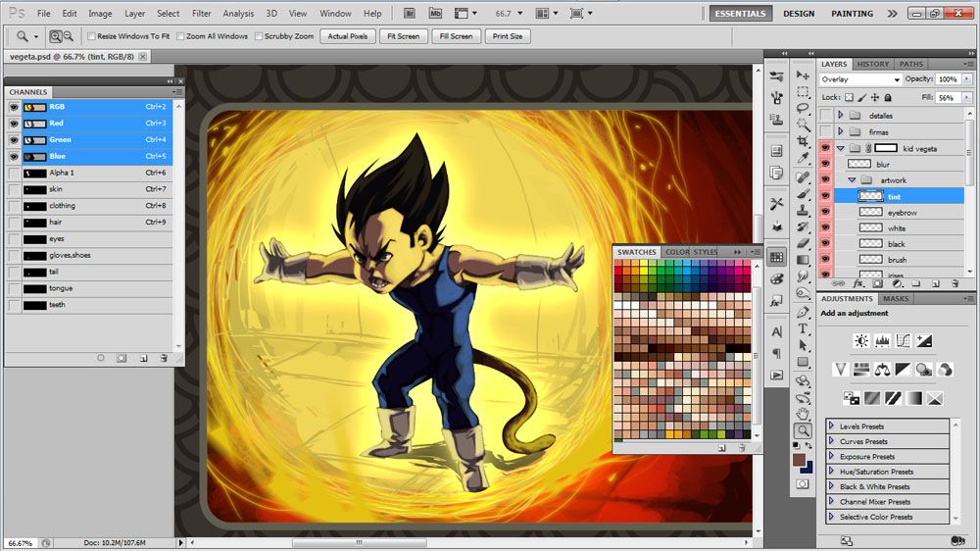The height and width of the screenshot is (551, 980).
Task: Open the Layer menu
Action: (x=134, y=13)
